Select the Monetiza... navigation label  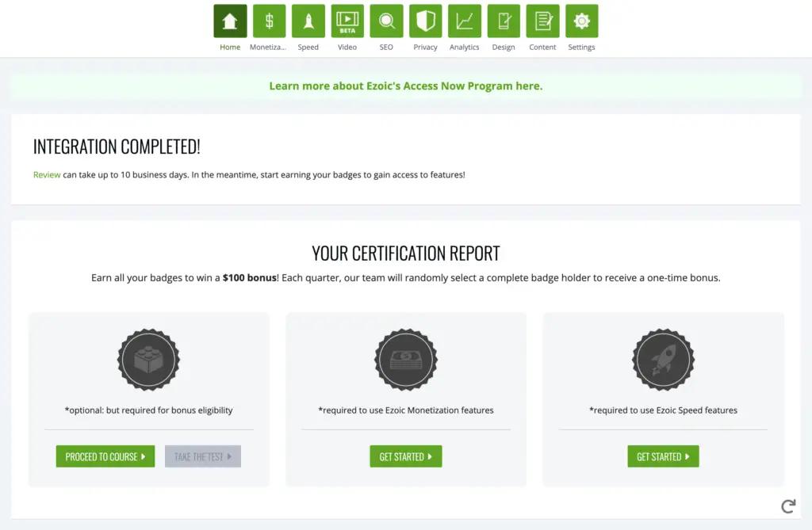tap(268, 47)
